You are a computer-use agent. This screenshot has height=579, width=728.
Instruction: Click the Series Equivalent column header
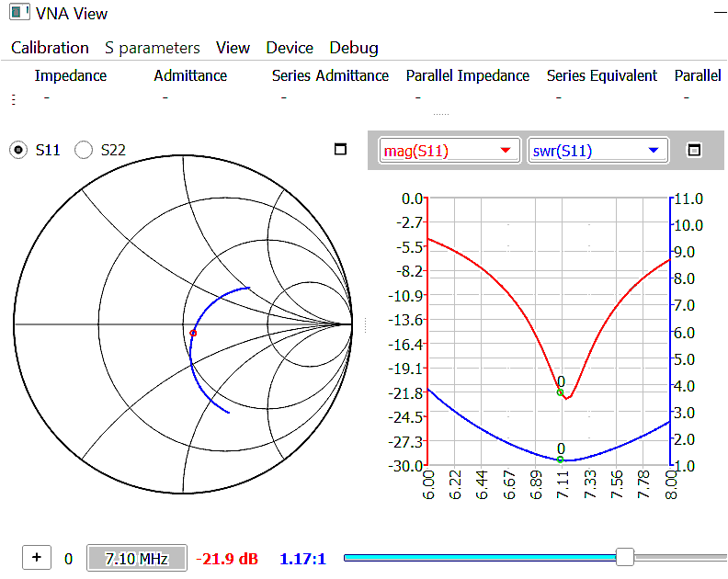(602, 75)
